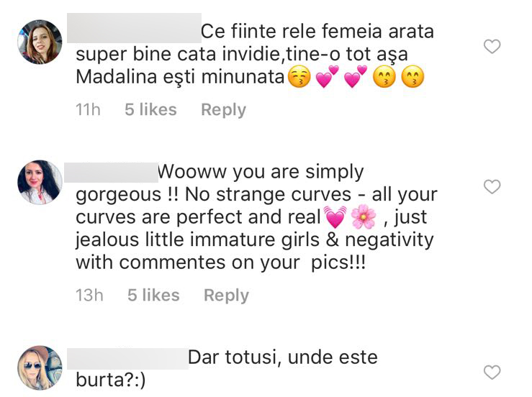532x397 pixels.
Task: Reply to the "Madalina eşti minunata" comment
Action: click(223, 110)
